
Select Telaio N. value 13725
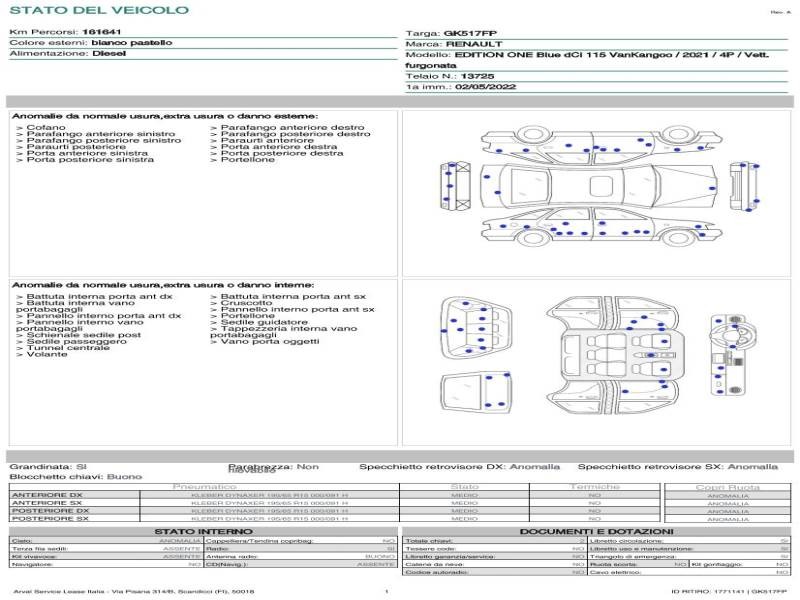click(x=477, y=77)
